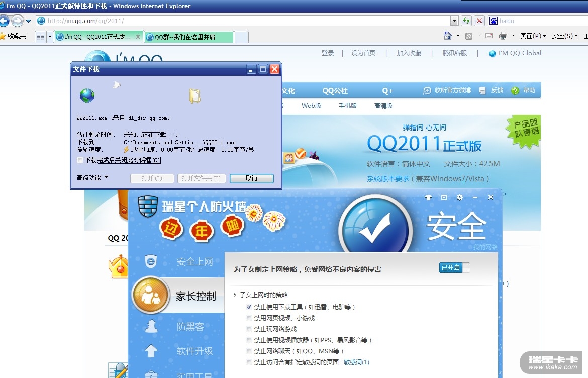Click the 系统版本要求 link

coord(388,179)
